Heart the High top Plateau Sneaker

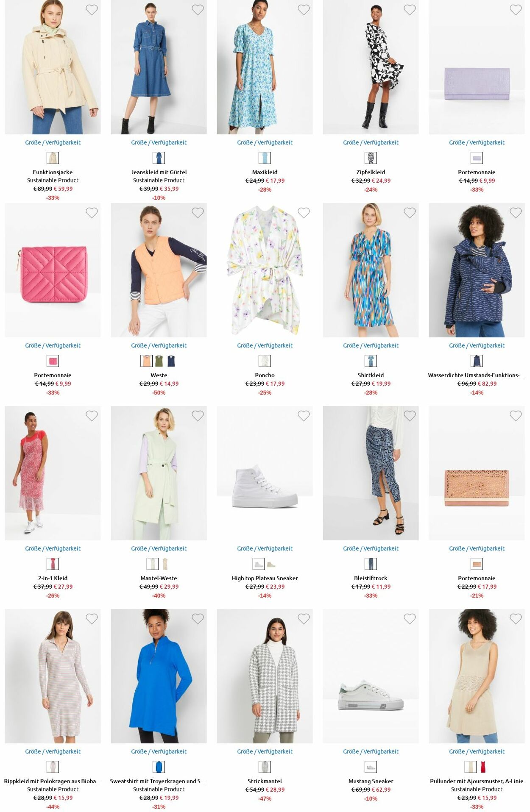click(304, 416)
